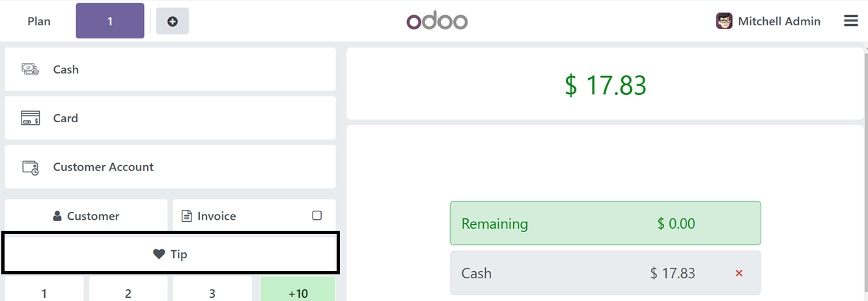Go to the Plan floor view
The height and width of the screenshot is (301, 868).
click(x=39, y=21)
